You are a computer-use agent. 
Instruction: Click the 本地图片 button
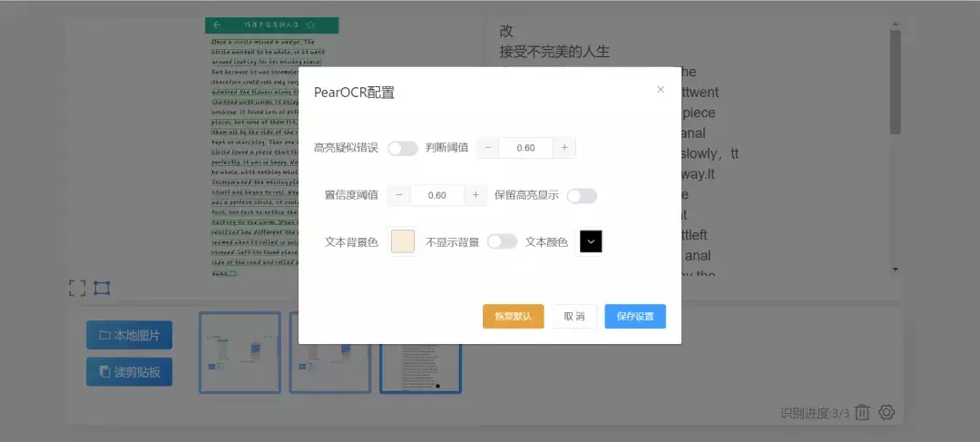tap(130, 335)
